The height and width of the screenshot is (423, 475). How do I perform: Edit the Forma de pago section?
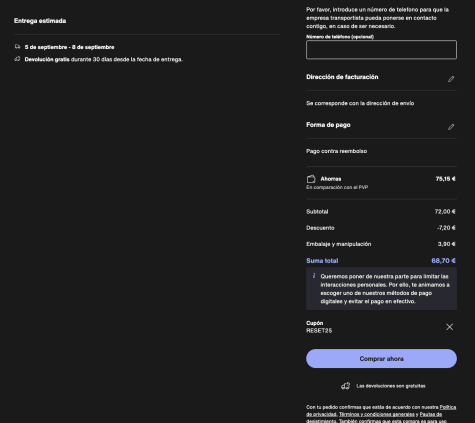pos(451,127)
